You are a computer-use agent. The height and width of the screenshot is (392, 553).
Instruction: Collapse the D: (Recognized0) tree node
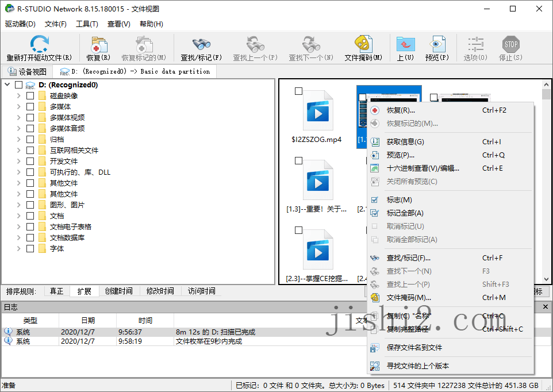point(7,84)
